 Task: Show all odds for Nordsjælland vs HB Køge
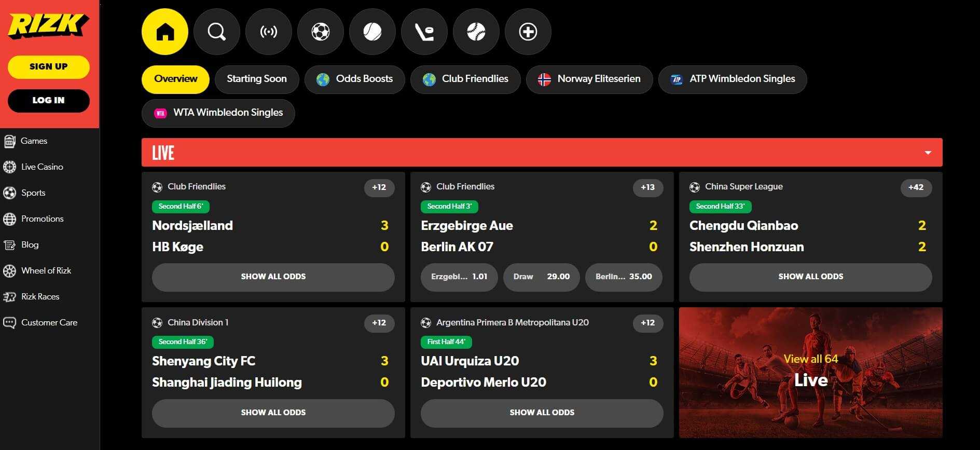(273, 277)
